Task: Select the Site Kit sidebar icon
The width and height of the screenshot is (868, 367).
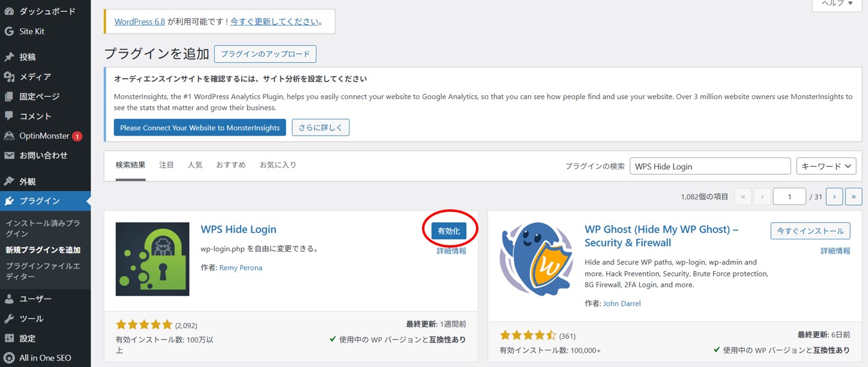Action: 10,31
